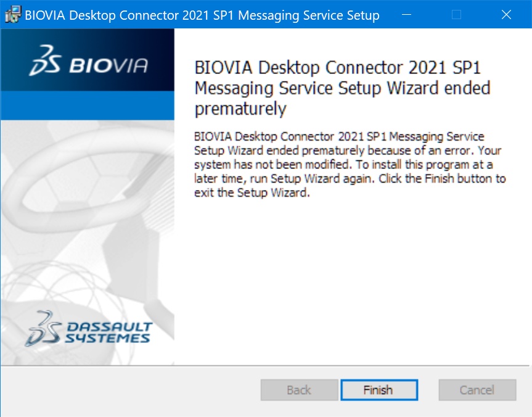Screen dimensions: 532x417
Task: Click the Dassault Systemes logo
Action: tap(89, 329)
